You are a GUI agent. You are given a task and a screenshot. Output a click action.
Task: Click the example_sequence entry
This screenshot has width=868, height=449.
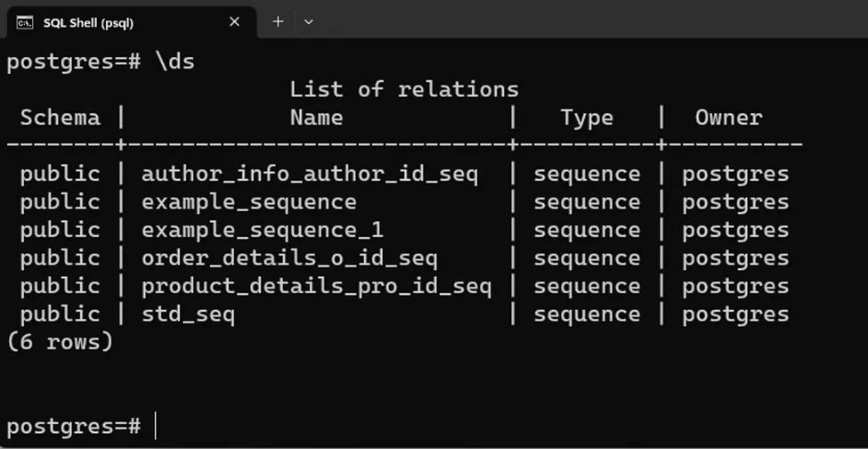pyautogui.click(x=248, y=202)
